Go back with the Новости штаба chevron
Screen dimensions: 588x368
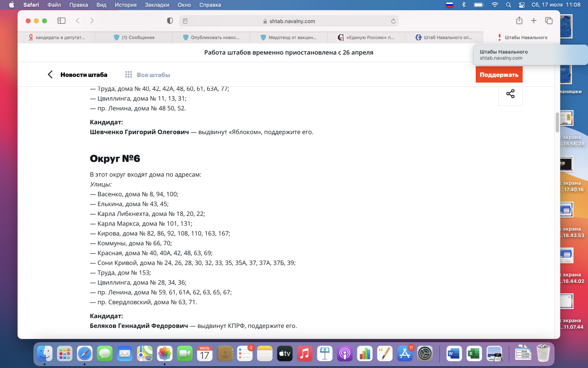tap(50, 75)
